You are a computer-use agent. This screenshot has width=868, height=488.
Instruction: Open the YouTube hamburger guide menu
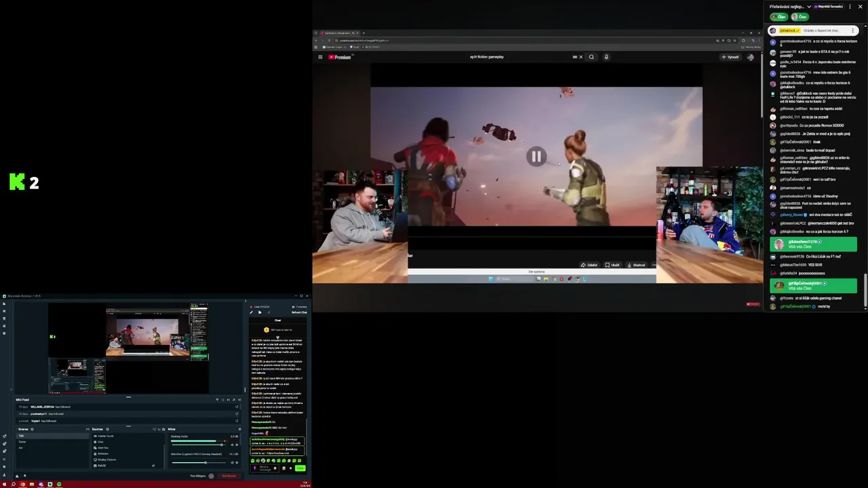coord(320,57)
